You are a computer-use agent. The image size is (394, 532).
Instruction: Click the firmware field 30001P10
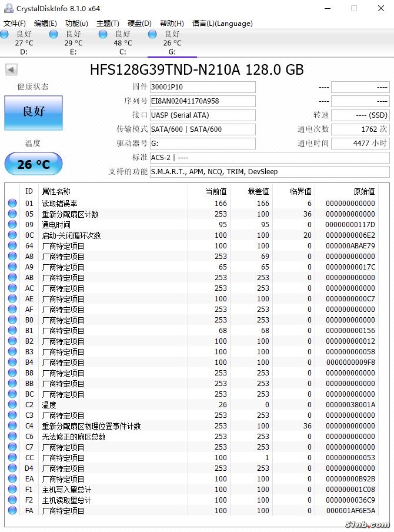[203, 87]
